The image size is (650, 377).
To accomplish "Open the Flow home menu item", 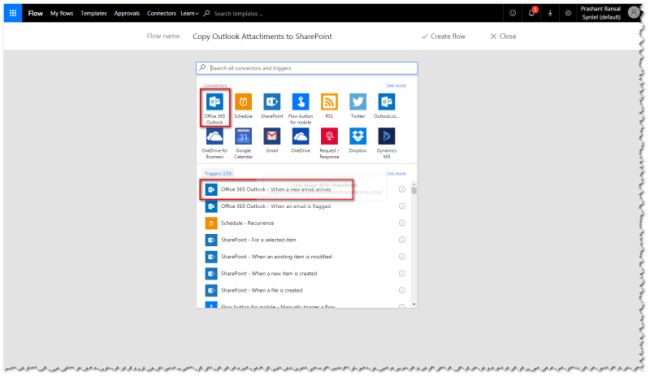I will (35, 13).
